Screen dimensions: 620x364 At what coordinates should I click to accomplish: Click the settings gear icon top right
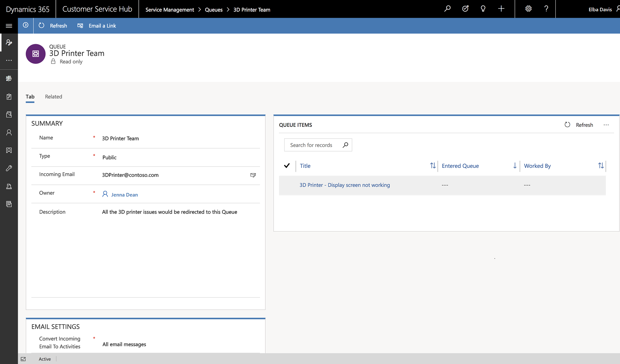(x=528, y=9)
